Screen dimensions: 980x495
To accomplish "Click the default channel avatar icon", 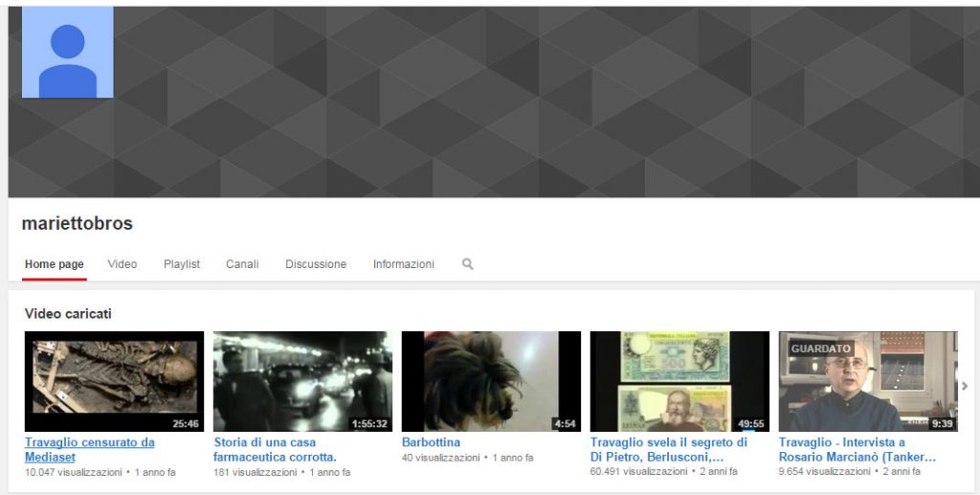I will pyautogui.click(x=67, y=53).
